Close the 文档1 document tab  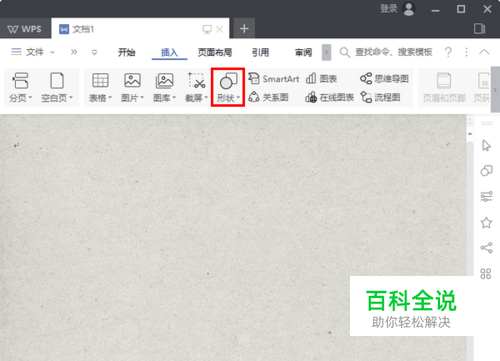tap(219, 29)
